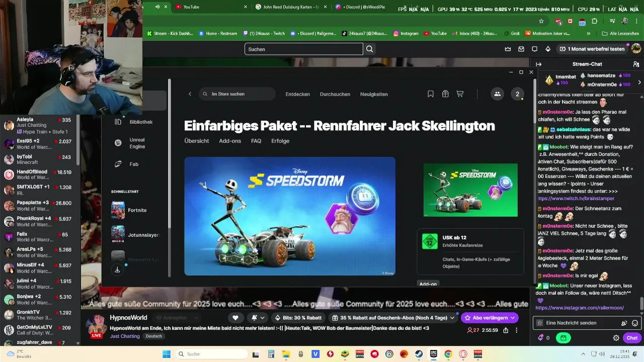Switch to the Übersicht tab
Viewport: 644px width, 362px height.
(x=197, y=141)
